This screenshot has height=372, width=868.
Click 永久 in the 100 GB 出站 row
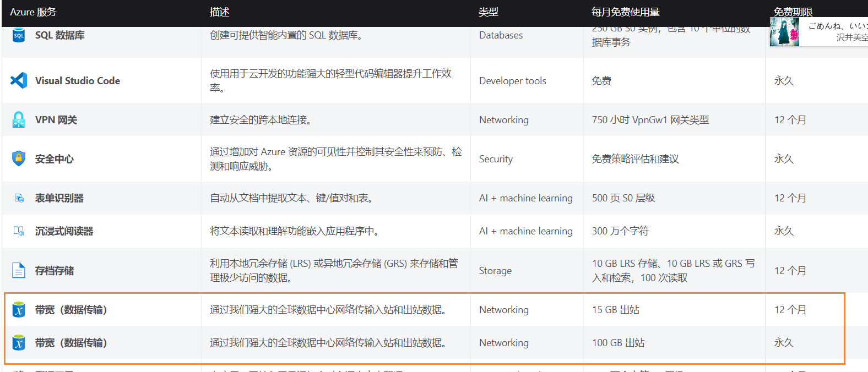[784, 343]
